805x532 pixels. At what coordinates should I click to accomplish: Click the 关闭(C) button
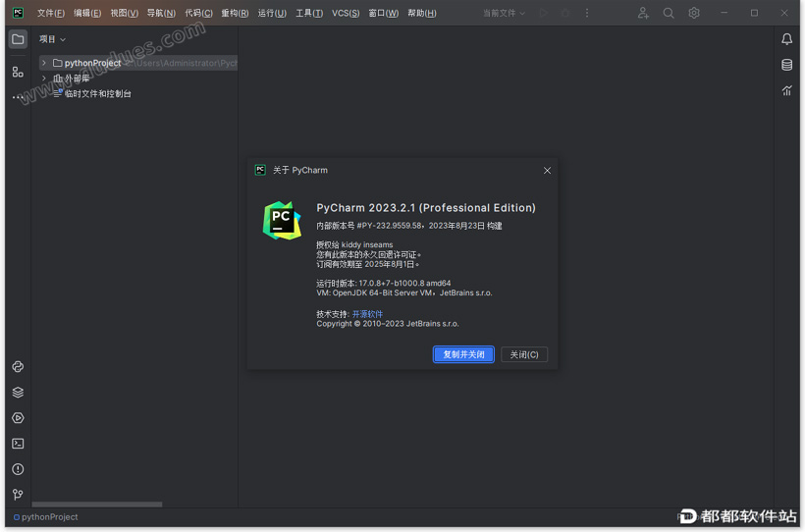pos(524,354)
